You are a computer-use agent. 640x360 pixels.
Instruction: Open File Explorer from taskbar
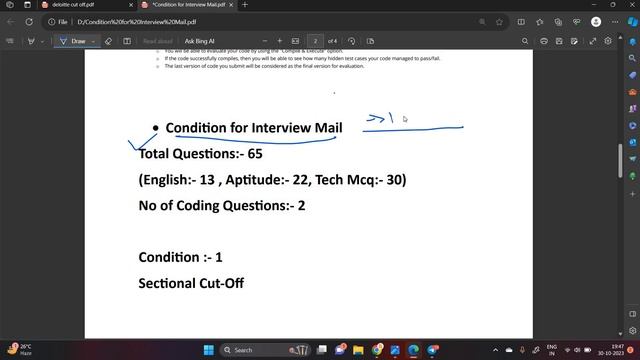358,350
